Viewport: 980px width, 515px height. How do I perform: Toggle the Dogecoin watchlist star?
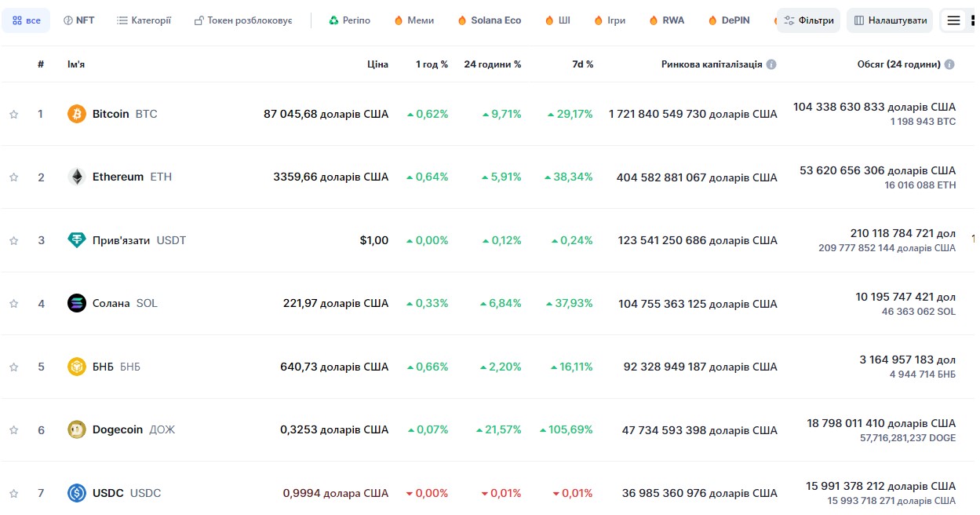[13, 430]
